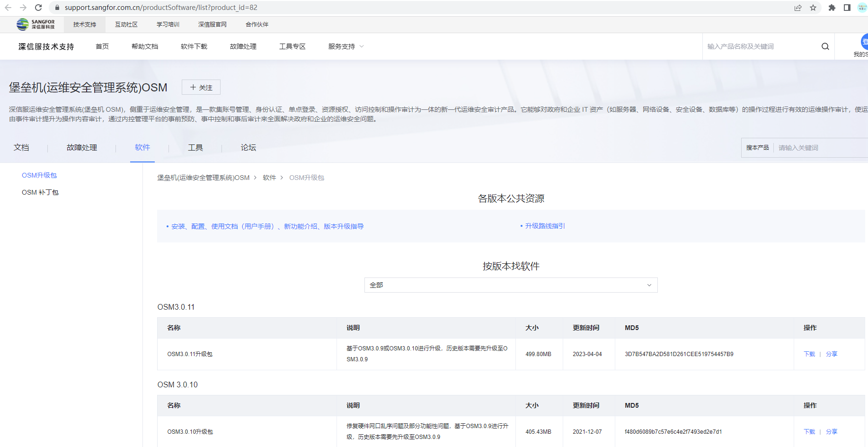Select OSM 补丁包 in the sidebar
Screen dimensions: 868x447
pyautogui.click(x=40, y=192)
